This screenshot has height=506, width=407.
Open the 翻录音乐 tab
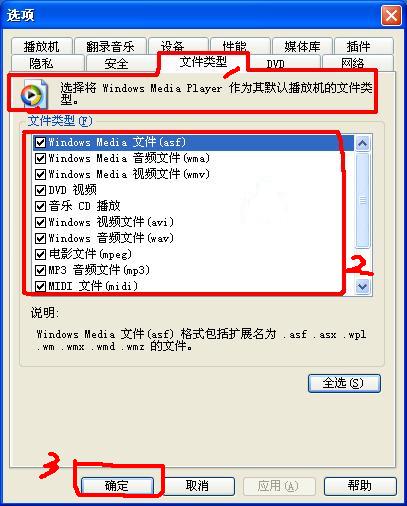coord(110,46)
